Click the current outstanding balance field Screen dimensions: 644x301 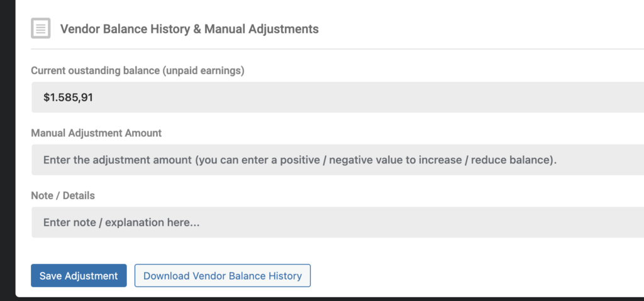(x=338, y=97)
